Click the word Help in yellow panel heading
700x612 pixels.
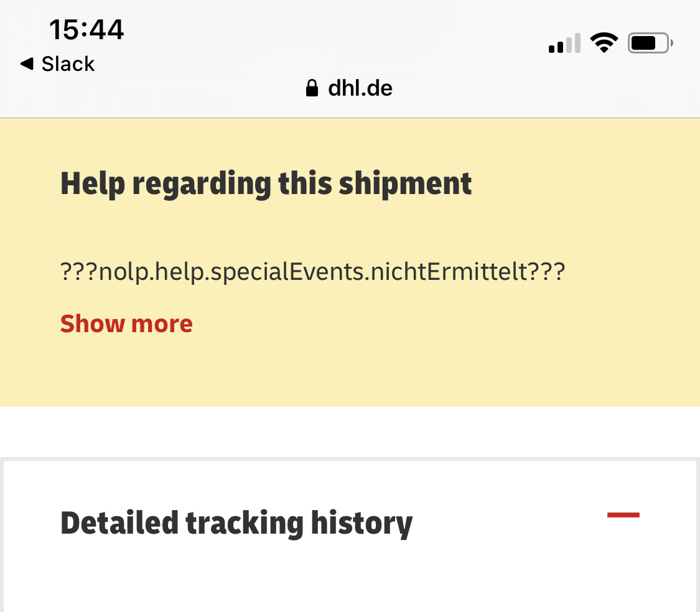click(x=92, y=183)
